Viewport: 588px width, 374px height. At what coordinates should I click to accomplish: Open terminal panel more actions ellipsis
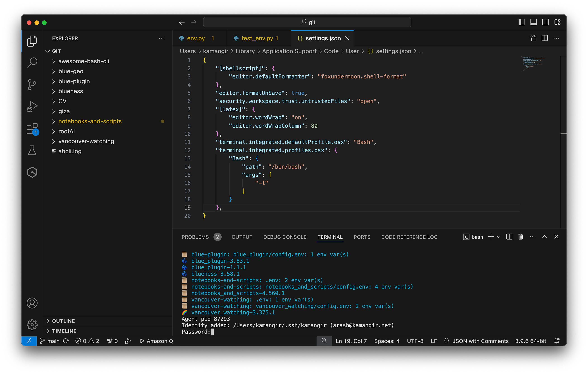click(533, 237)
